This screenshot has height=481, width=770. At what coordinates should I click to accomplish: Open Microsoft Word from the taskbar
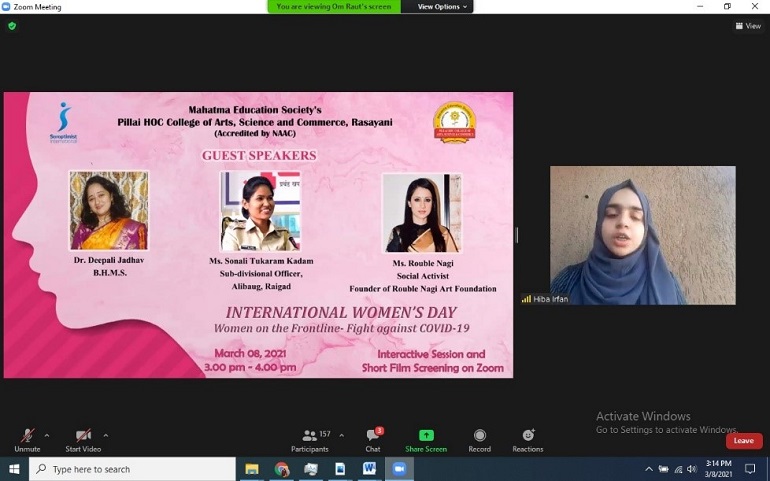(x=369, y=469)
